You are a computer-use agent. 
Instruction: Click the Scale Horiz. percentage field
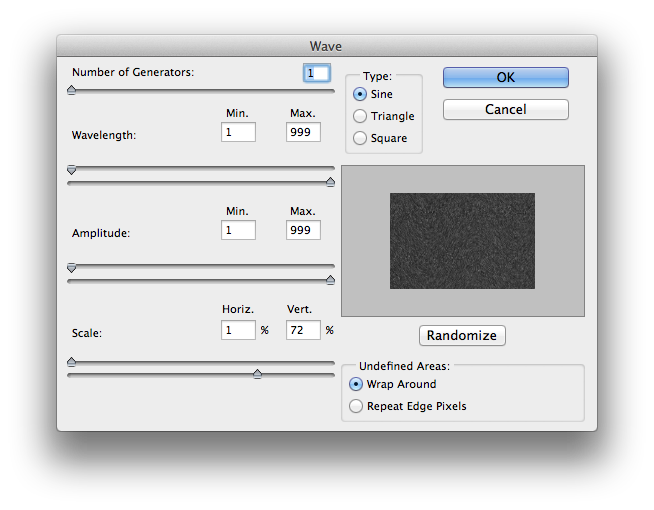[x=238, y=329]
